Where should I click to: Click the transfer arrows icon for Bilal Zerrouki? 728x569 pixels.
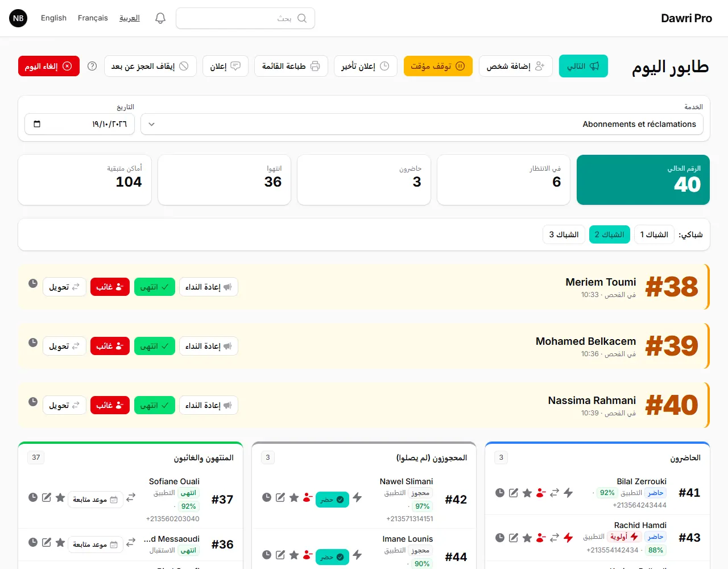[555, 493]
